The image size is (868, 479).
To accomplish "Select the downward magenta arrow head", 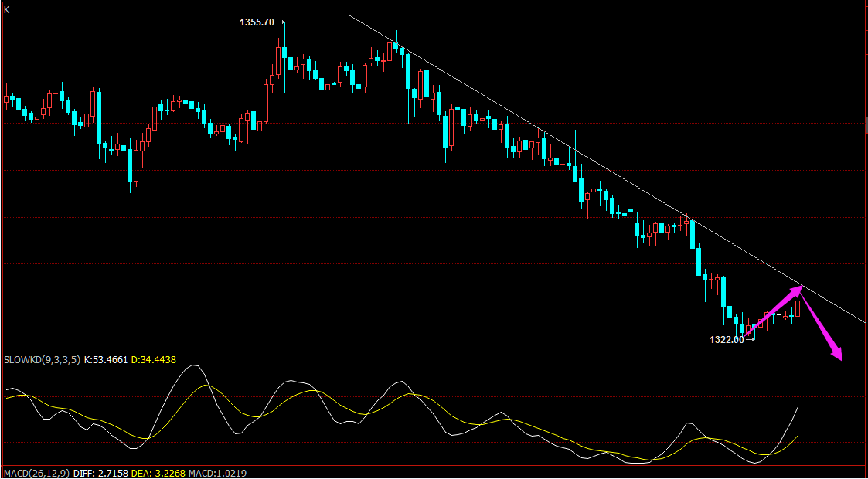I will [x=836, y=354].
